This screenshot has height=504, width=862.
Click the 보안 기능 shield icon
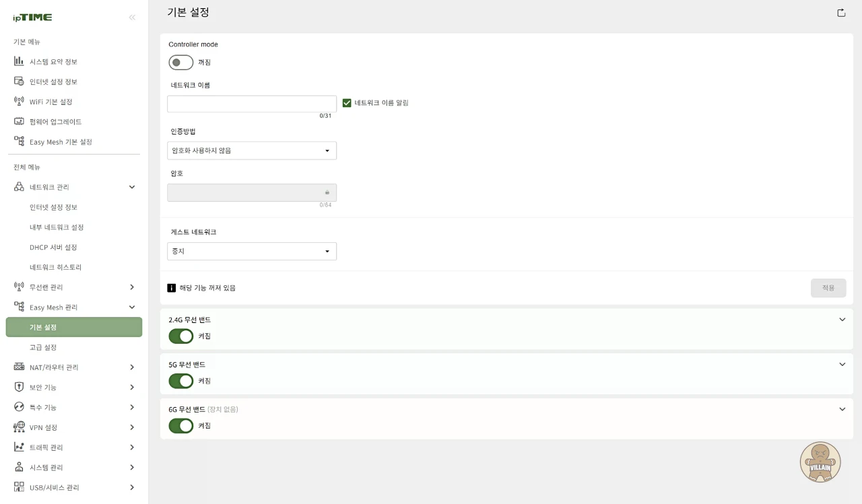point(19,387)
